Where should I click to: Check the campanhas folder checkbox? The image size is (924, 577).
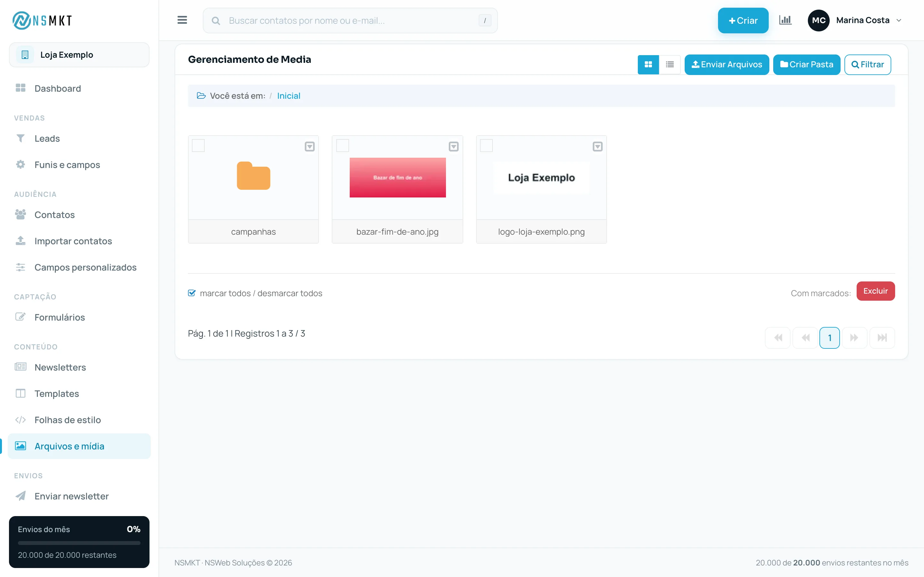pos(198,146)
